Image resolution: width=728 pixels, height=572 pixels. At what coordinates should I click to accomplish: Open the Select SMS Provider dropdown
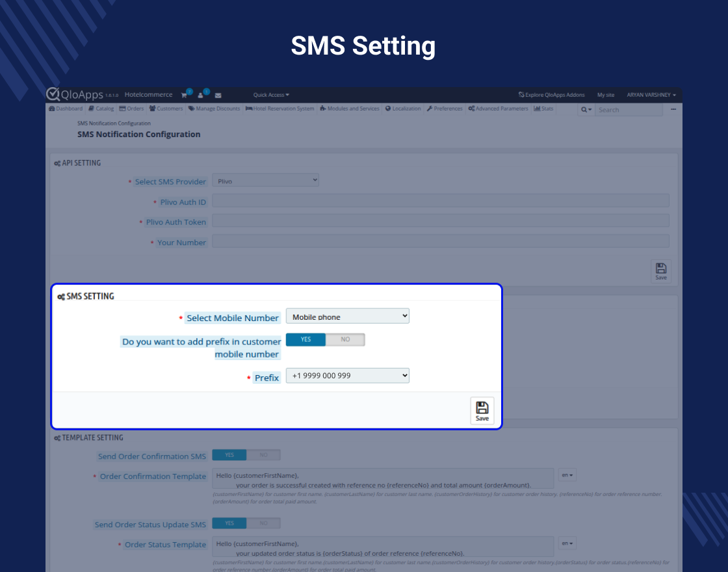click(x=266, y=181)
